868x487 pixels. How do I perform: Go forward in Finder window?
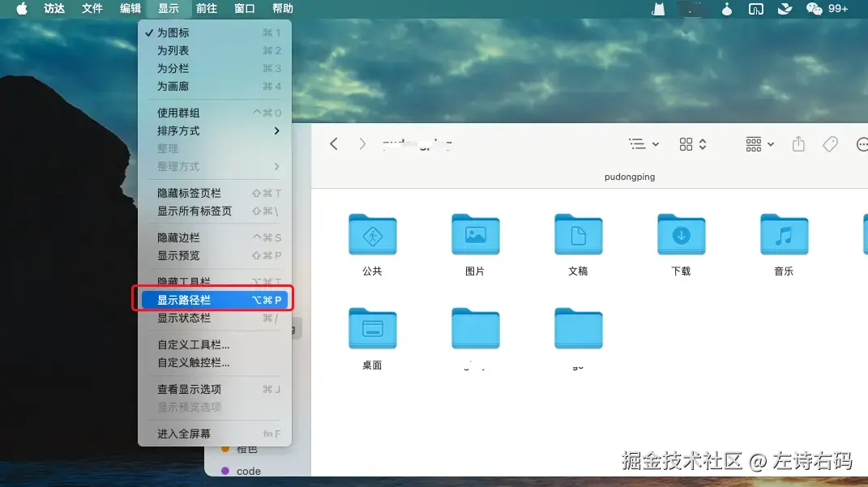362,144
